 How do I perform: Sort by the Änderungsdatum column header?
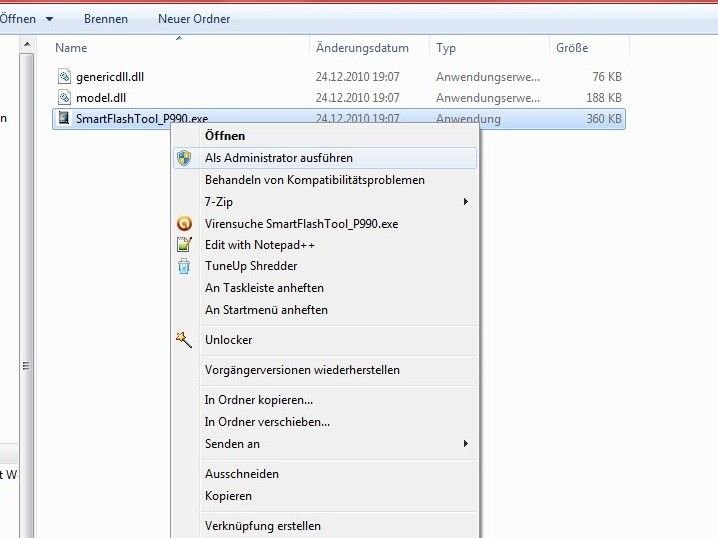(362, 48)
